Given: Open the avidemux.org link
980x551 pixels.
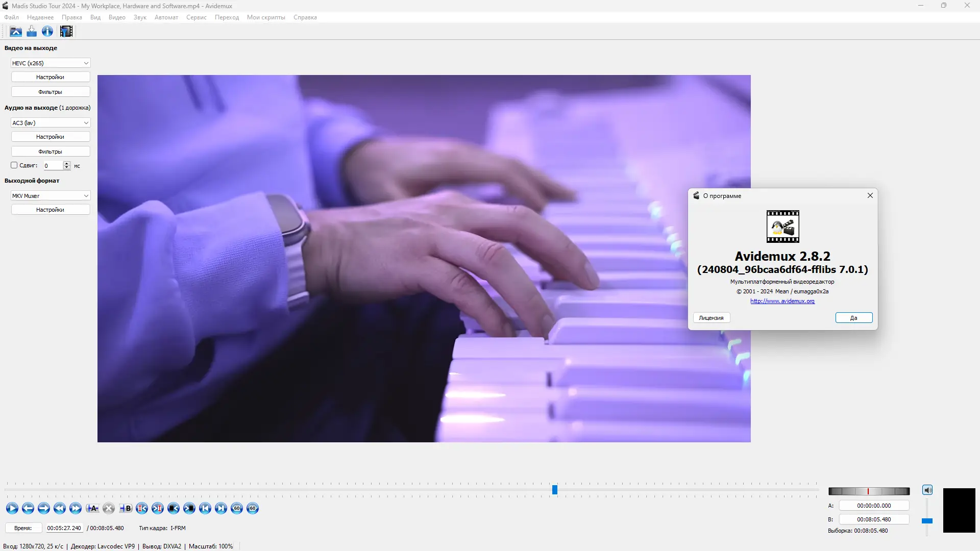Looking at the screenshot, I should click(782, 301).
